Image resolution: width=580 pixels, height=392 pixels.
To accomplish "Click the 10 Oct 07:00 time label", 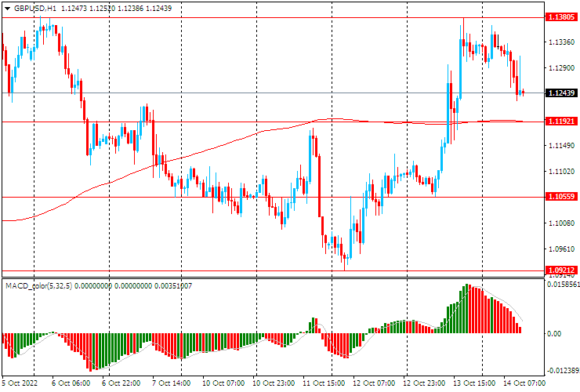I will 223,383.
